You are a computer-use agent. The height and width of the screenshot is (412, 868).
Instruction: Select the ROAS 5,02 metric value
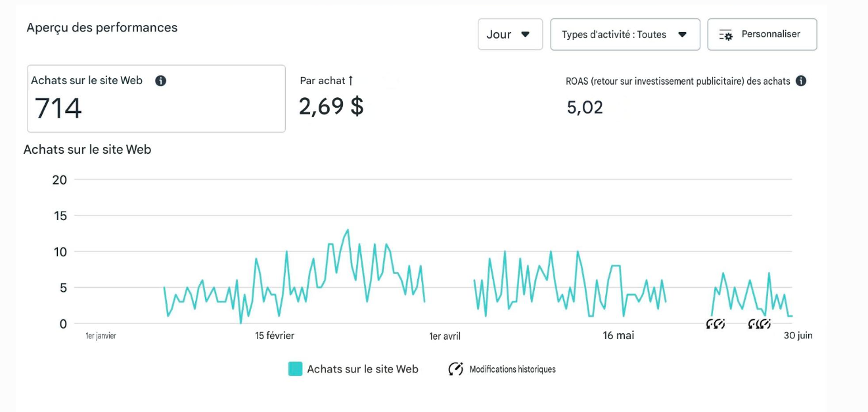point(585,107)
